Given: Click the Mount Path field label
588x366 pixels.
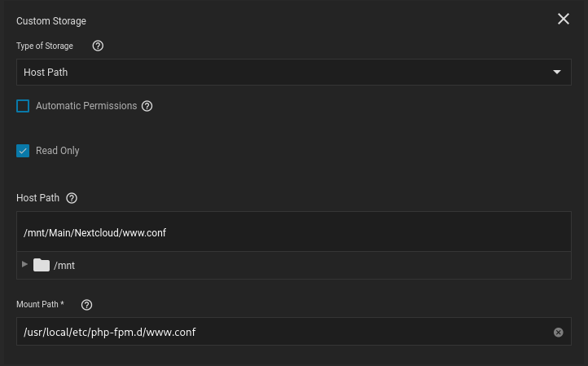Looking at the screenshot, I should pyautogui.click(x=40, y=305).
